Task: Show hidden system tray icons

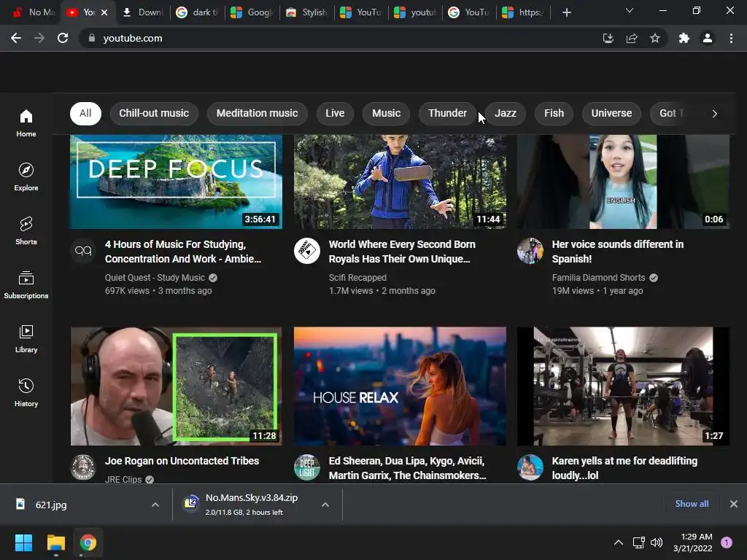Action: [619, 542]
